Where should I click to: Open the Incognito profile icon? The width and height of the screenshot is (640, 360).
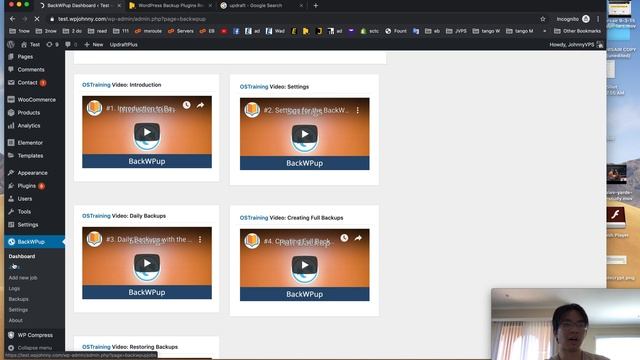586,19
